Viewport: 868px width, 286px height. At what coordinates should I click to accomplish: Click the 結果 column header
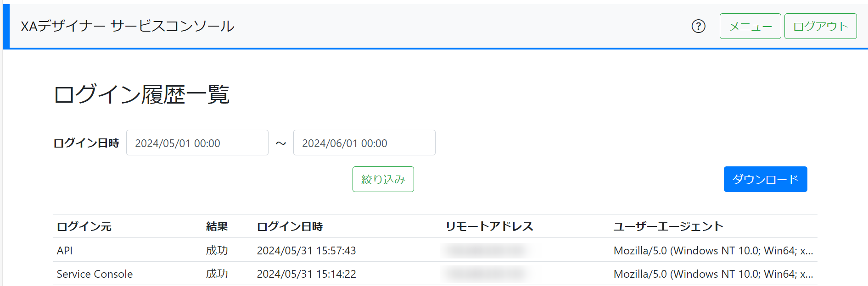point(217,226)
